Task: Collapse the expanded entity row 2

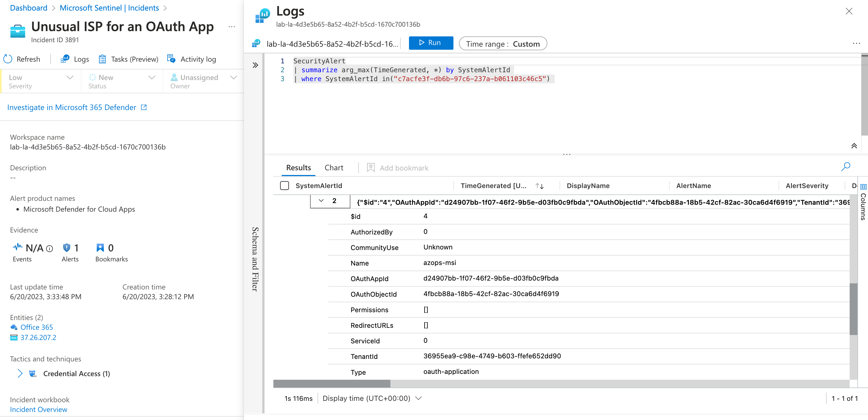Action: (x=321, y=201)
